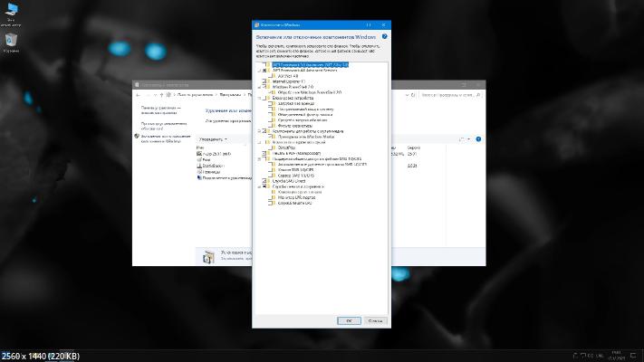This screenshot has height=362, width=644.
Task: Collapse the Windows PowerShell 2.0 tree node
Action: click(258, 86)
